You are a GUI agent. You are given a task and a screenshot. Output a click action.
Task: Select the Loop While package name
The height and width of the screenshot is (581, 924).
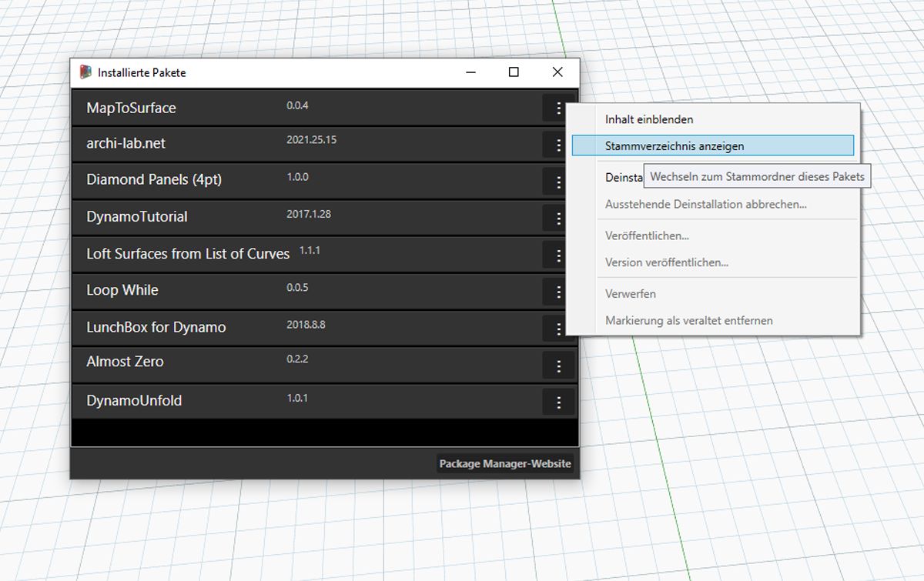click(122, 290)
